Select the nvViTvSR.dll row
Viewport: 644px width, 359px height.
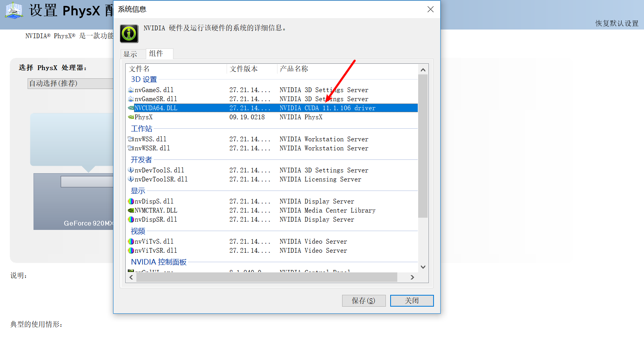pos(272,250)
